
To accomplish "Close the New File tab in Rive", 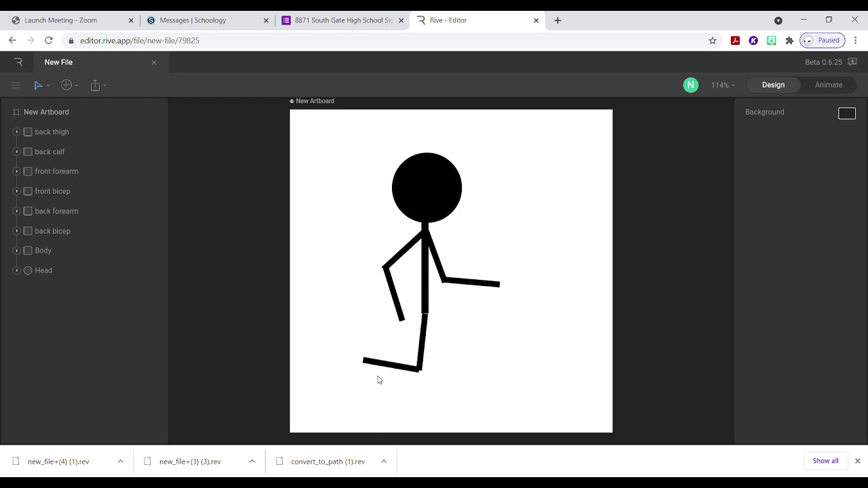I will [x=154, y=62].
